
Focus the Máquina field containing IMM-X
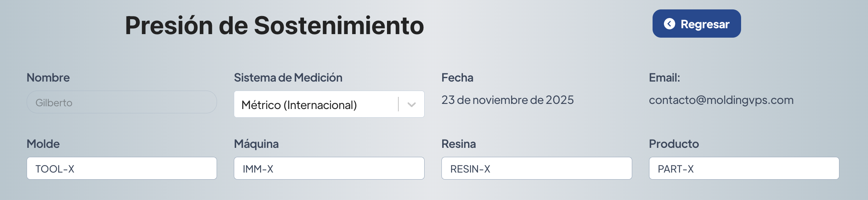tap(329, 169)
